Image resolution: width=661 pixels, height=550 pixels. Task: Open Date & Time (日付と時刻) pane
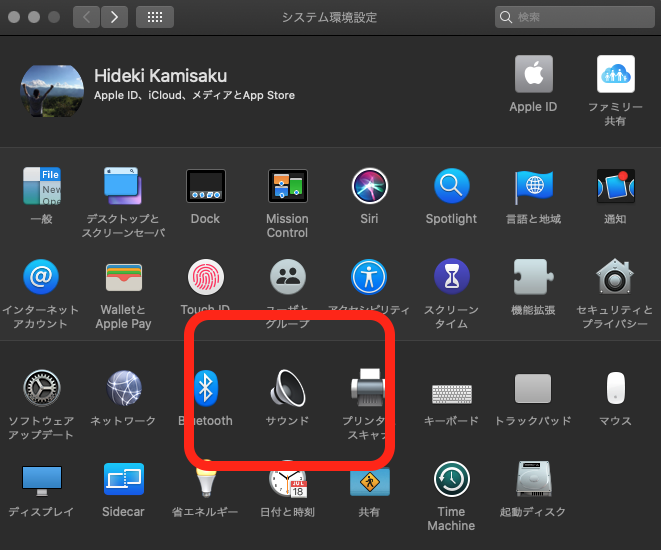tap(288, 480)
